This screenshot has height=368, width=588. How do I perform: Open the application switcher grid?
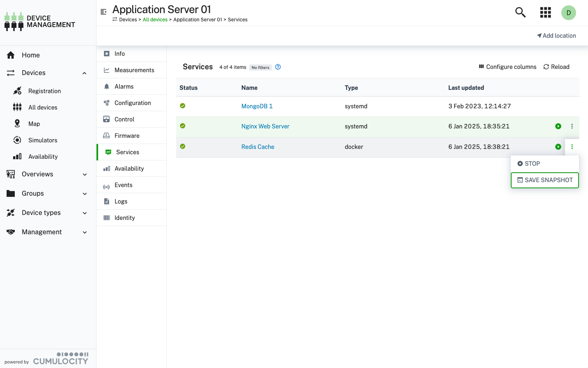pyautogui.click(x=545, y=12)
